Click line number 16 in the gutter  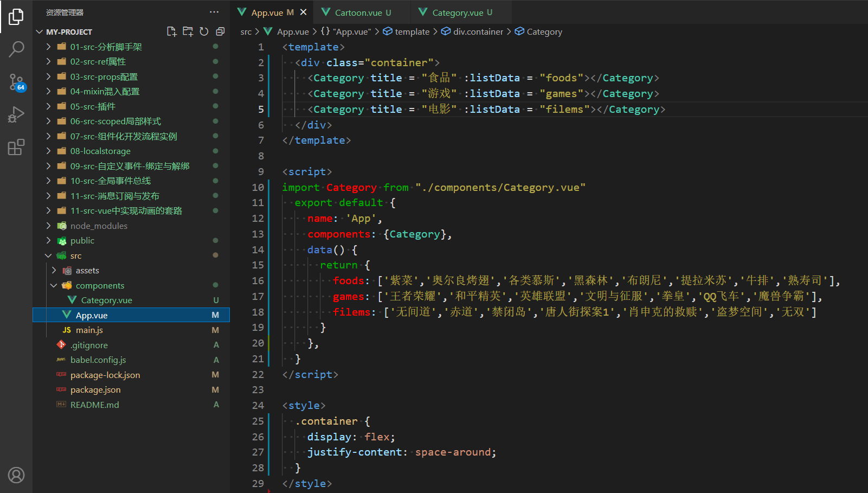258,281
